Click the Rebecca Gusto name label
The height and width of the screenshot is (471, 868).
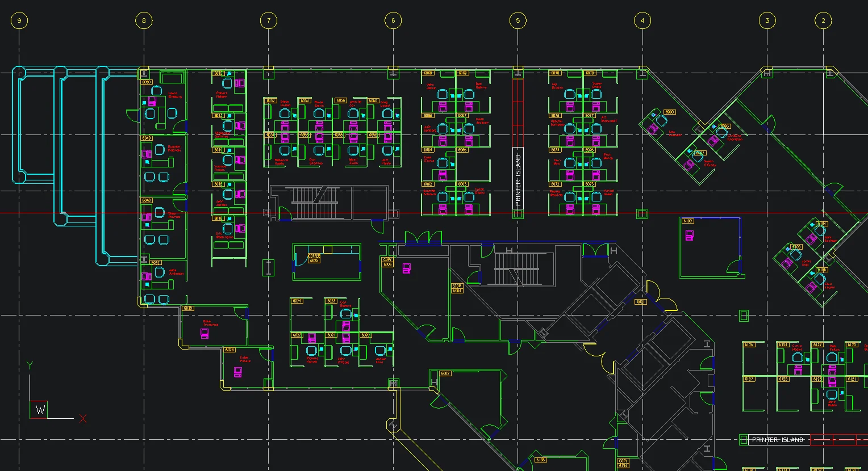click(281, 162)
